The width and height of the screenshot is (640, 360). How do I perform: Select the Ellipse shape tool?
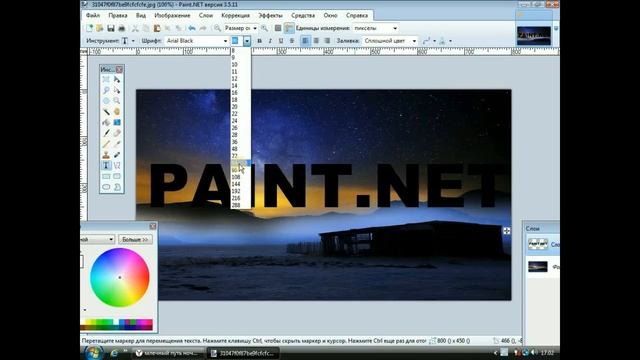click(x=106, y=187)
